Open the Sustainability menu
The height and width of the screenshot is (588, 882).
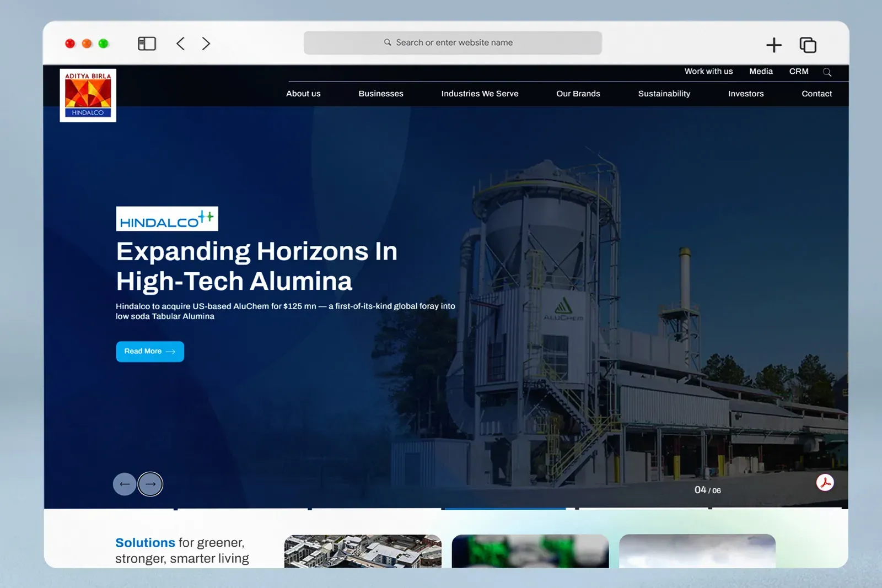click(x=664, y=94)
